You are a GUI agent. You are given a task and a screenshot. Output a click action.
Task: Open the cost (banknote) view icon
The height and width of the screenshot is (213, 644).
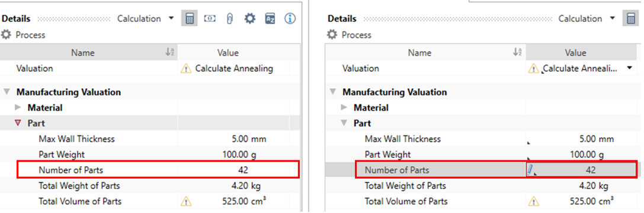pos(210,19)
